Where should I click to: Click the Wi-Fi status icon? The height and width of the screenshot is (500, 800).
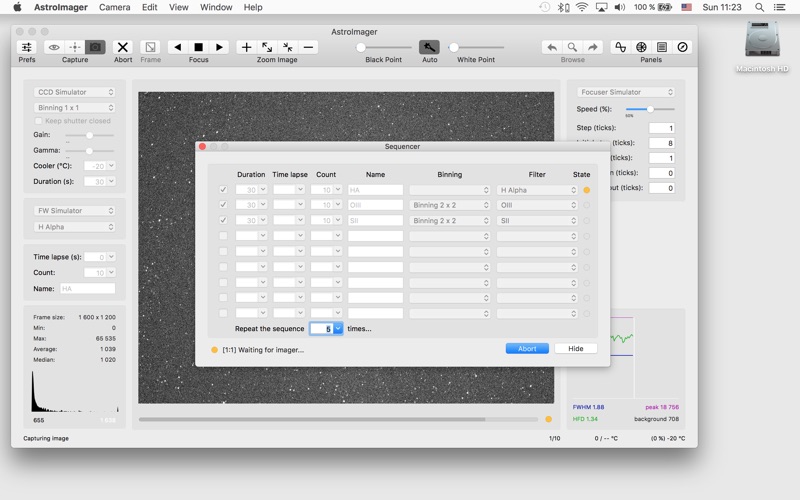coord(581,7)
